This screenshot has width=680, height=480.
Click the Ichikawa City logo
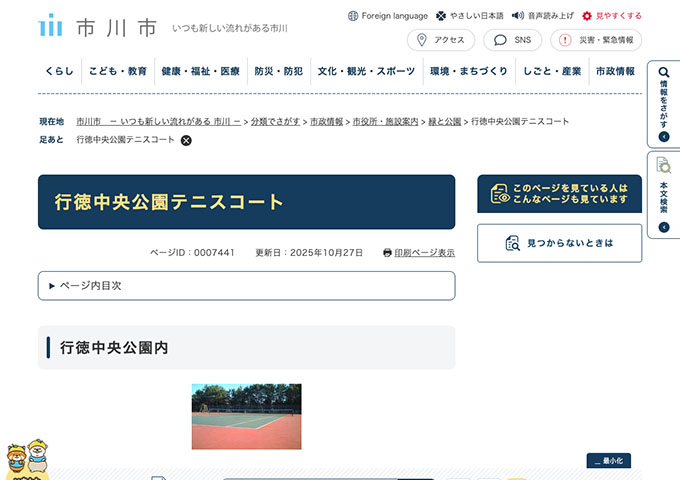tap(98, 26)
